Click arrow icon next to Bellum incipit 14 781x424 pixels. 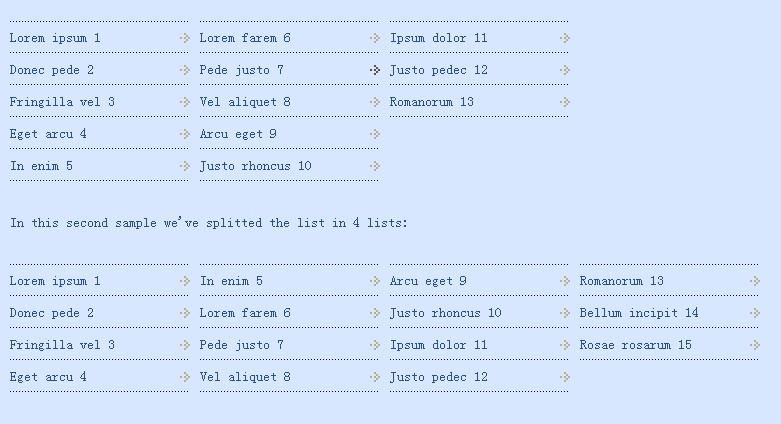(x=754, y=313)
